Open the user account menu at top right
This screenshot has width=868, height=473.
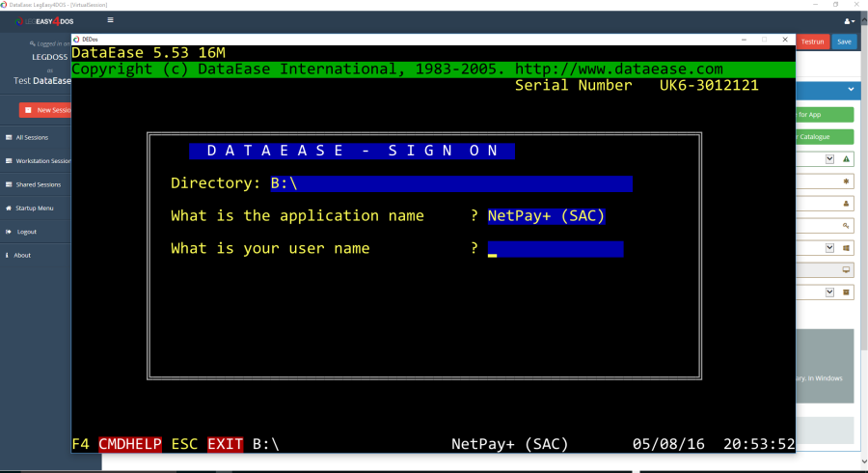pyautogui.click(x=849, y=21)
